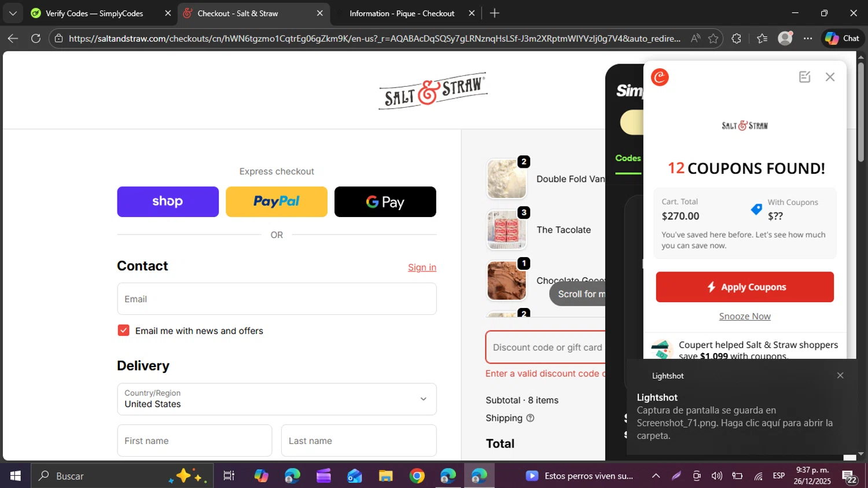Screen dimensions: 868x488
Task: Click The Tacolate product thumbnail
Action: (507, 230)
